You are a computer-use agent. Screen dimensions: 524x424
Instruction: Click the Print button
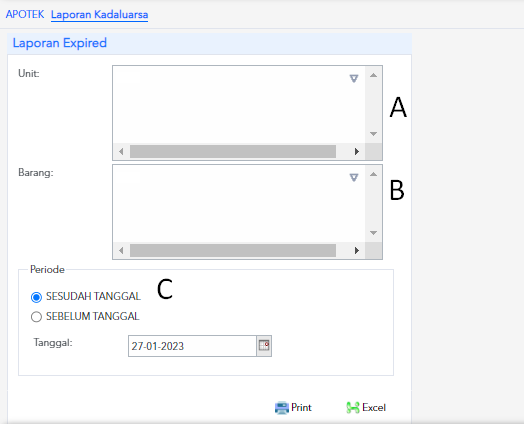pos(293,408)
